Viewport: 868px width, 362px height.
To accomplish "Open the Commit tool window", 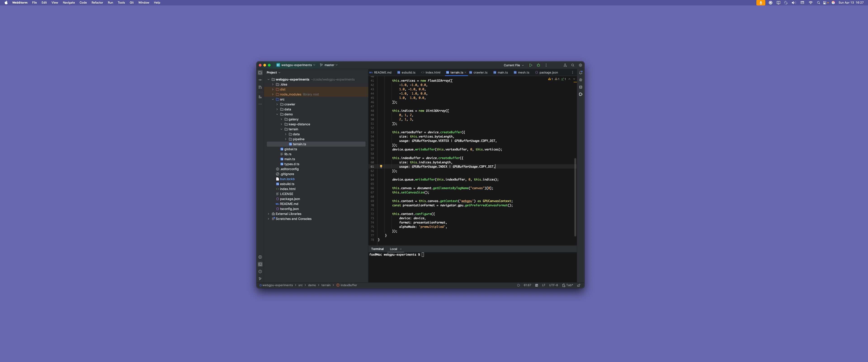I will coord(260,80).
